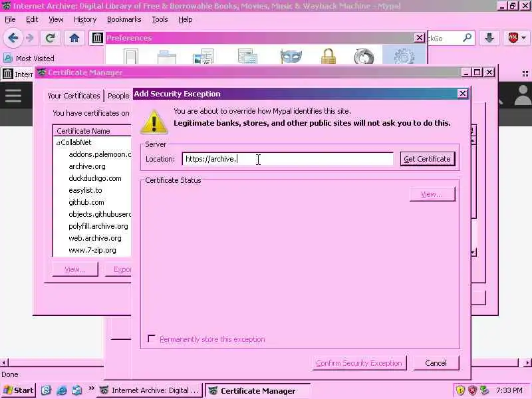Viewport: 532px width, 399px height.
Task: Click the Location URL input field
Action: (288, 159)
